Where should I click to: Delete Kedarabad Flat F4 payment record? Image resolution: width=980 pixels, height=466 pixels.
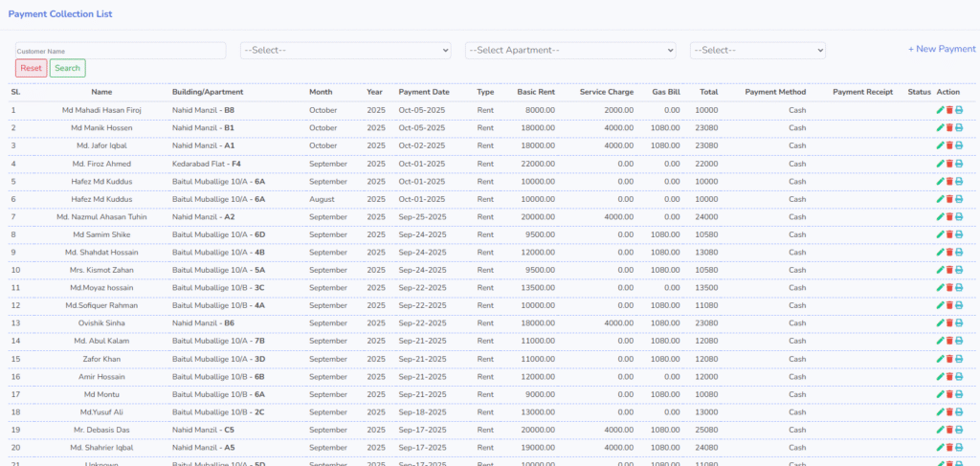click(949, 164)
